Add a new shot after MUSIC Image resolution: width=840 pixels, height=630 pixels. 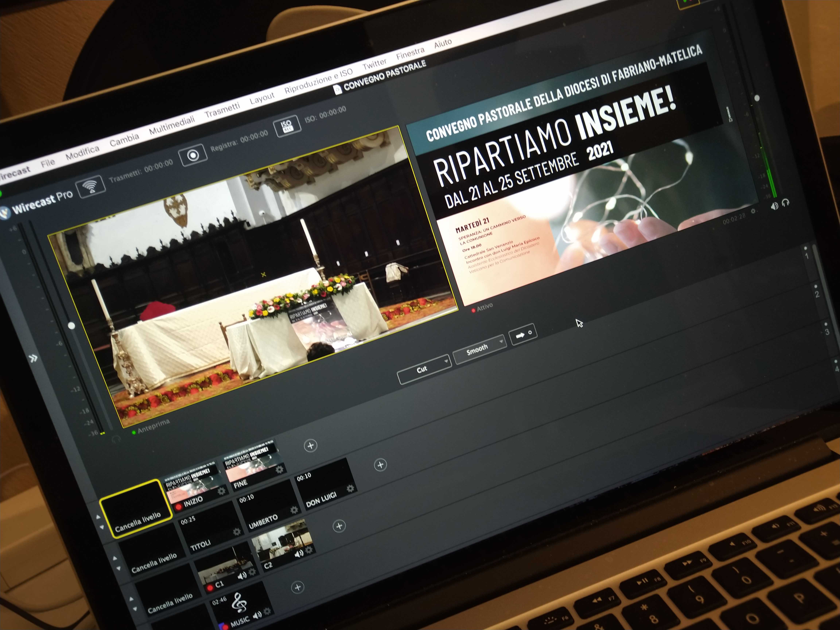298,588
